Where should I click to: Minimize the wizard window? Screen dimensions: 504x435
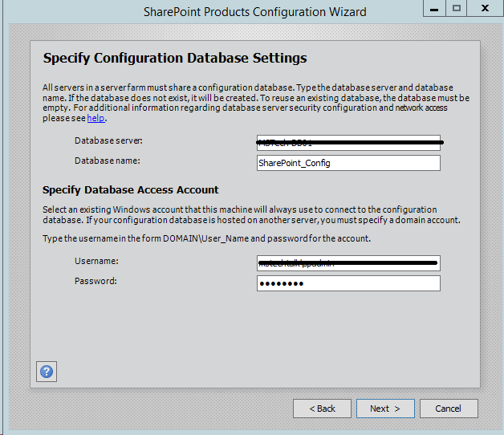tap(435, 8)
